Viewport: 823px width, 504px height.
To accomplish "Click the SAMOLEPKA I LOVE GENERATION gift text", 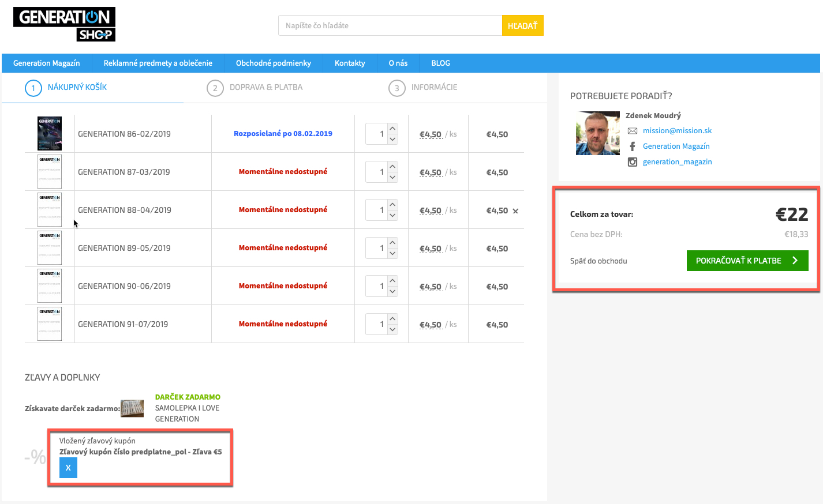I will (188, 413).
